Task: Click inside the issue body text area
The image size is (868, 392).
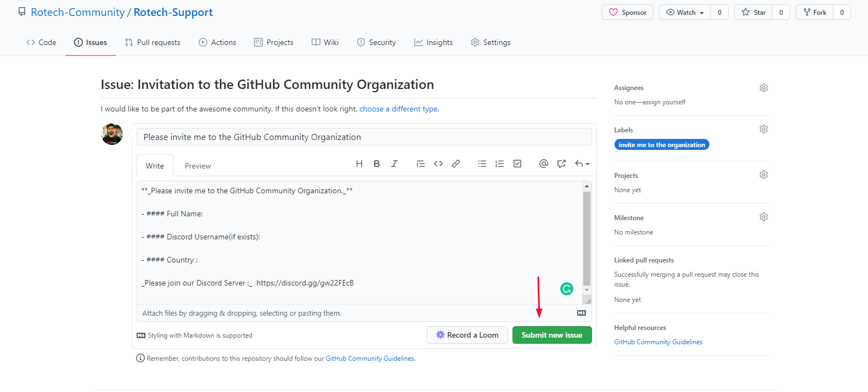Action: (359, 243)
